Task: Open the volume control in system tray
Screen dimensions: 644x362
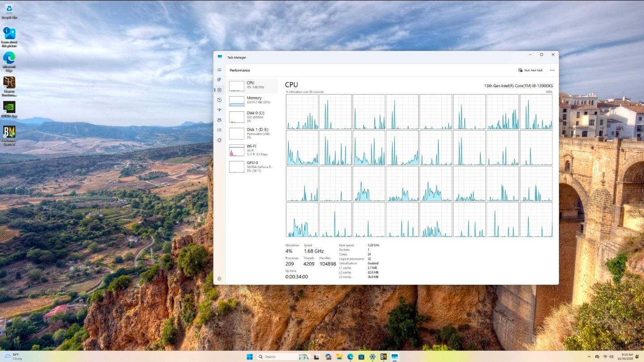Action: click(x=612, y=357)
